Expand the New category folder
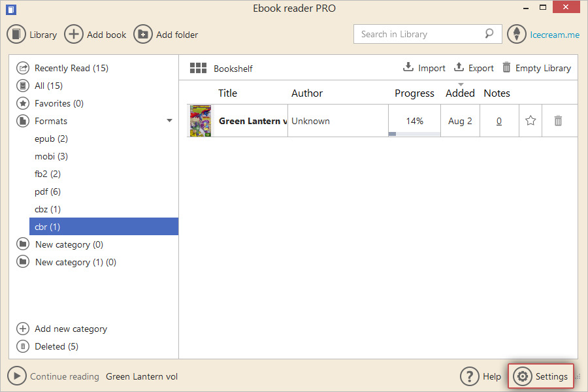Image resolution: width=588 pixels, height=392 pixels. pyautogui.click(x=67, y=244)
